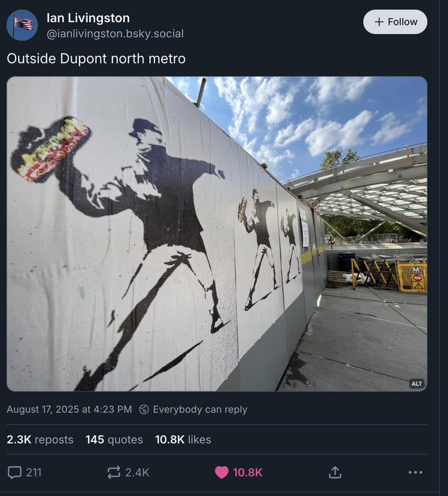This screenshot has width=448, height=496.
Task: Open the reply speech bubble icon
Action: (14, 472)
